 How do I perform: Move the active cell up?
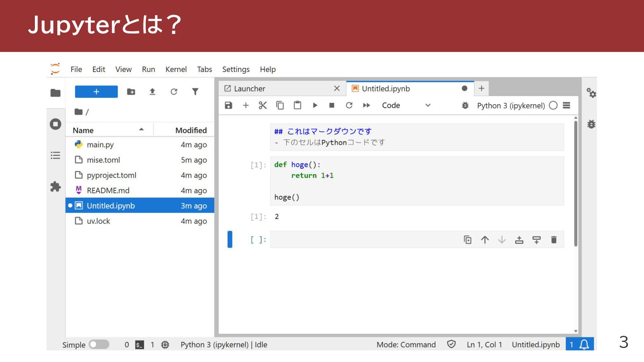[x=485, y=240]
